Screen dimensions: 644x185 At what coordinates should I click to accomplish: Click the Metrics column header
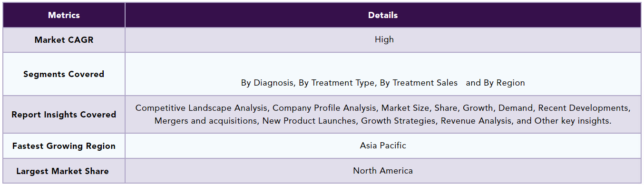tap(64, 15)
